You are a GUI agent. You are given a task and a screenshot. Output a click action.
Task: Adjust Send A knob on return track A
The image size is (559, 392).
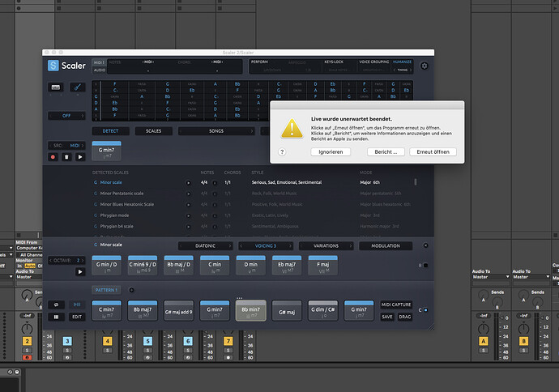(483, 295)
